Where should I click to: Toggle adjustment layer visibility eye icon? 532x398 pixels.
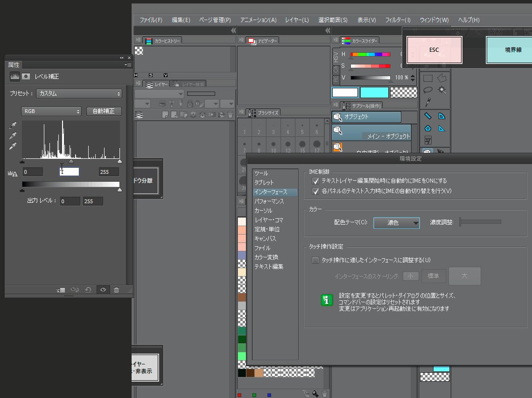pos(103,290)
